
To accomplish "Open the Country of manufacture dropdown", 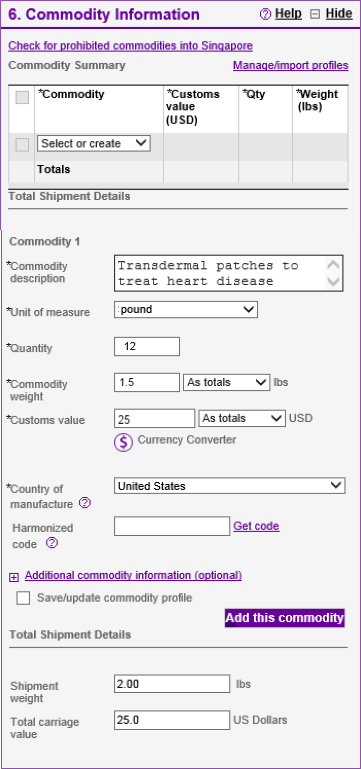I will pyautogui.click(x=230, y=486).
